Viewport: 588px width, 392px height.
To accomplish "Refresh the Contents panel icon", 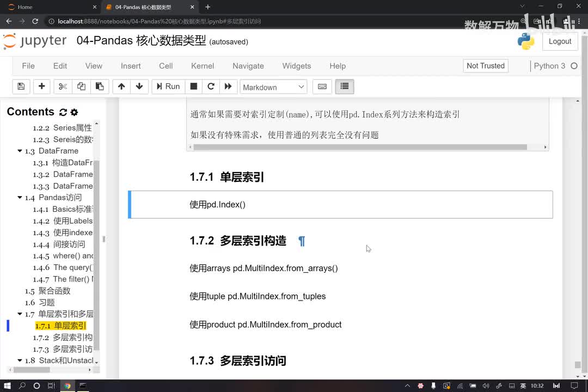I will click(x=63, y=112).
